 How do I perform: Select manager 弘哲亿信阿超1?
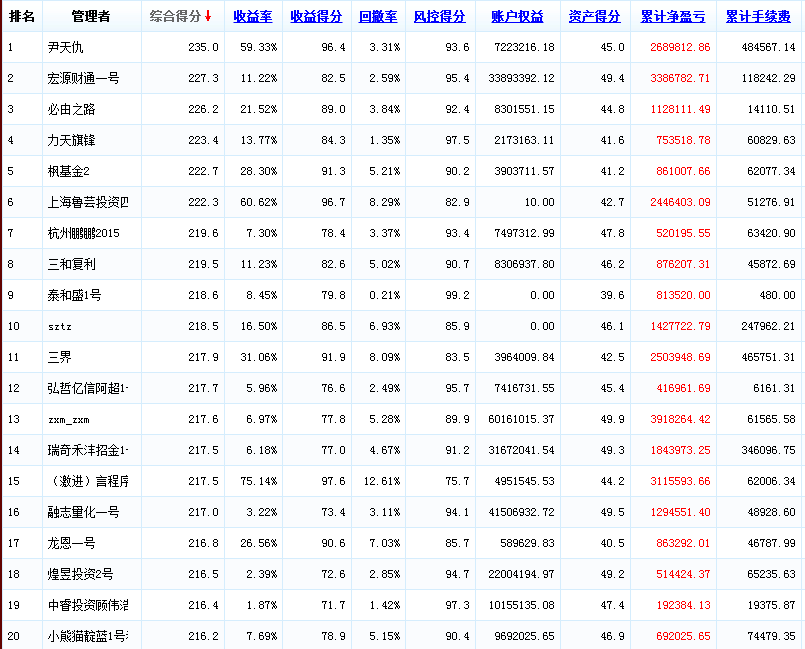88,388
